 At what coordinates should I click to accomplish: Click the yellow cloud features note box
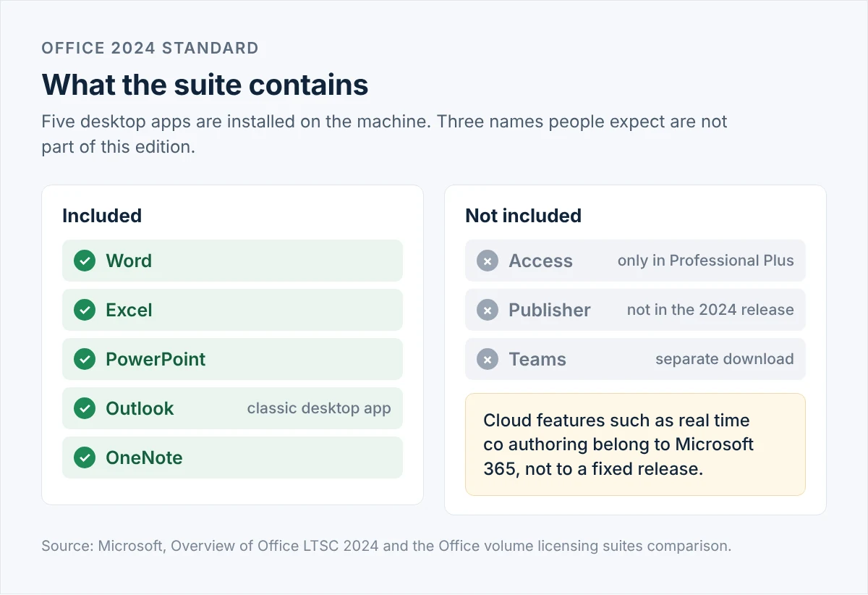pos(635,444)
